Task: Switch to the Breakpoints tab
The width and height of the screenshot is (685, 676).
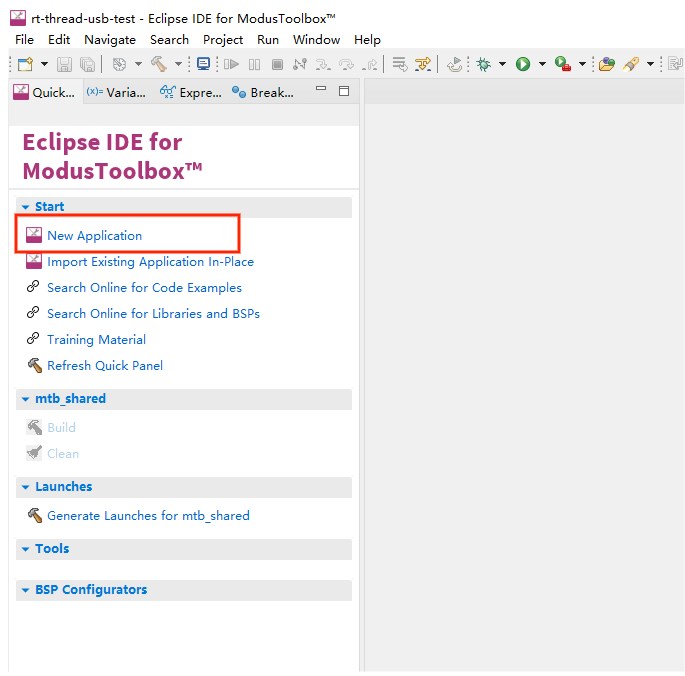Action: [263, 92]
